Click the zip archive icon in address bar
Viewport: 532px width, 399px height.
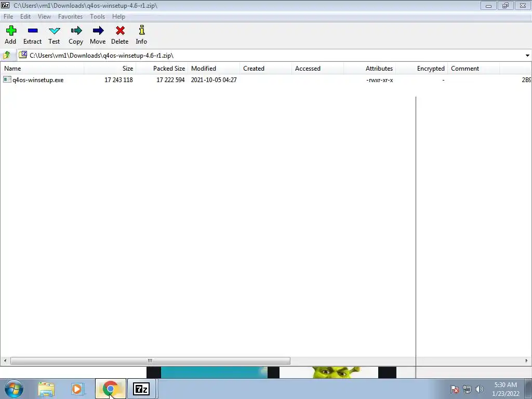click(23, 55)
